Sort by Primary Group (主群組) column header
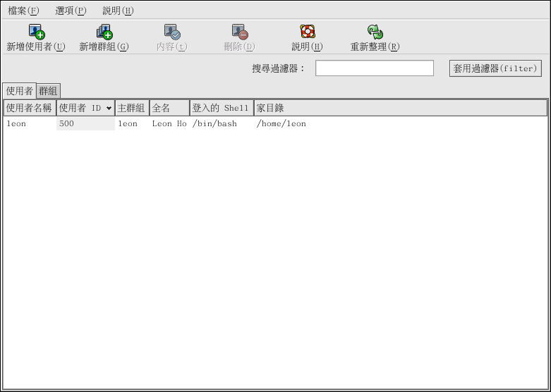The width and height of the screenshot is (551, 392). [131, 108]
